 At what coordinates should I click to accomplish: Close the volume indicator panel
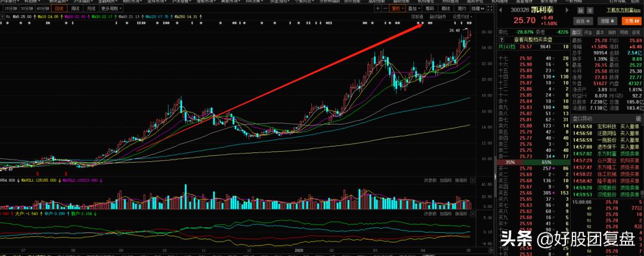[x=473, y=180]
